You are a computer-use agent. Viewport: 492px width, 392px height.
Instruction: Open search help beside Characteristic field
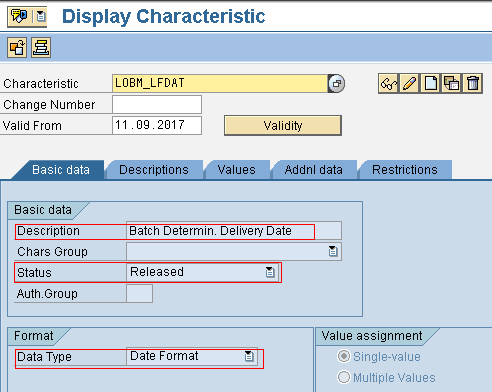tap(336, 83)
